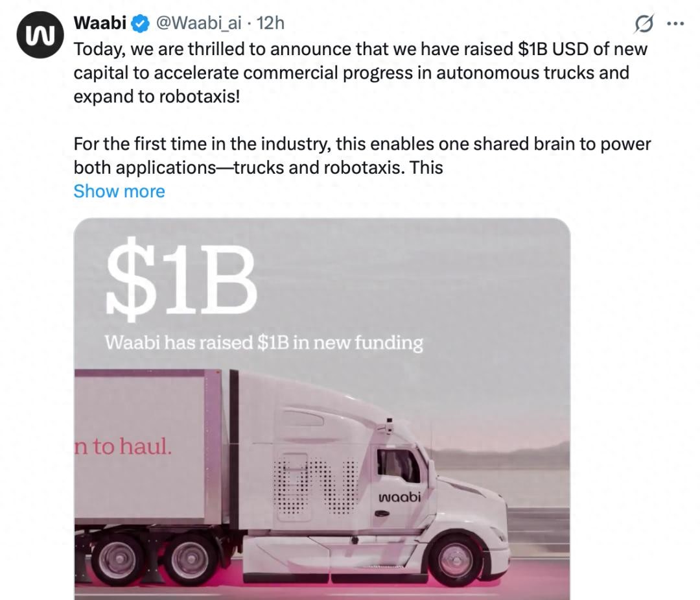
Task: Open the post's More options ellipsis
Action: (675, 23)
